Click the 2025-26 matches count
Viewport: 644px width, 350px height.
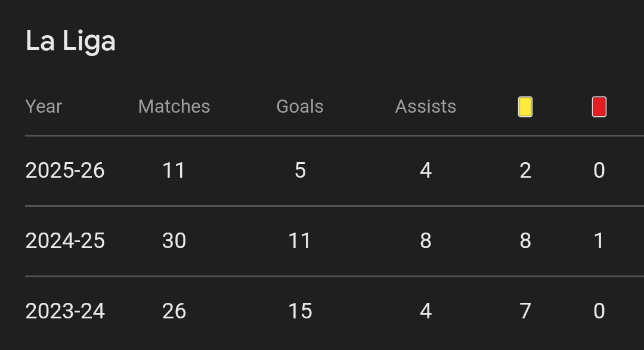click(x=174, y=171)
